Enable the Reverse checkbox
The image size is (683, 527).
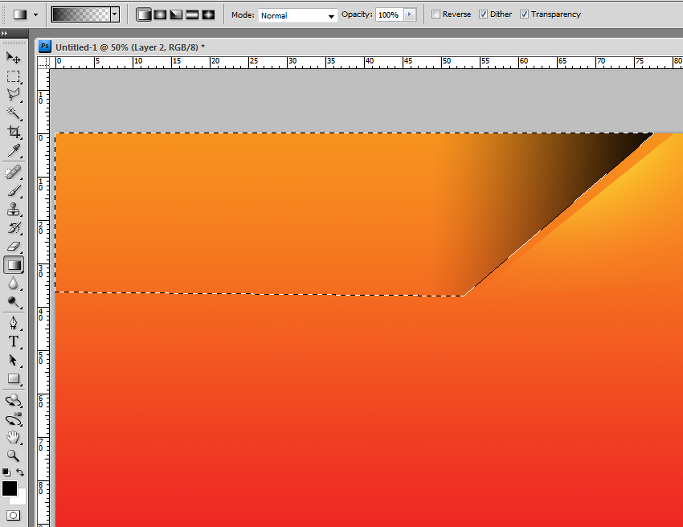click(436, 14)
